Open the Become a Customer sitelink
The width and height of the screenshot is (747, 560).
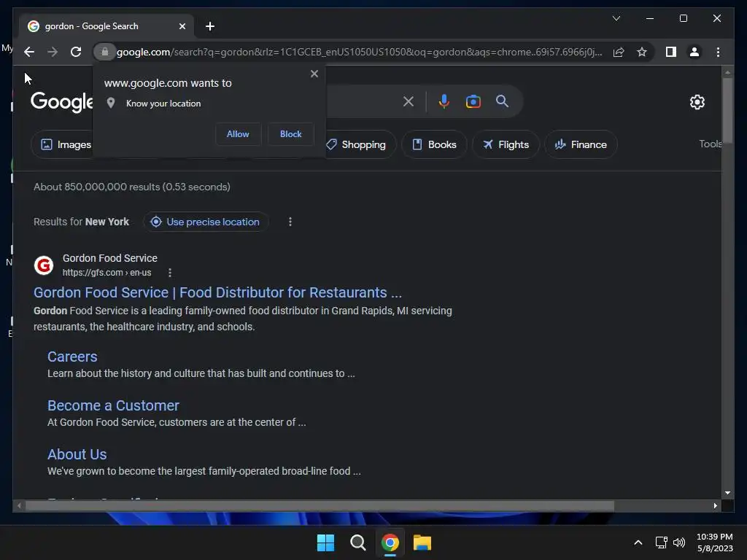[113, 405]
